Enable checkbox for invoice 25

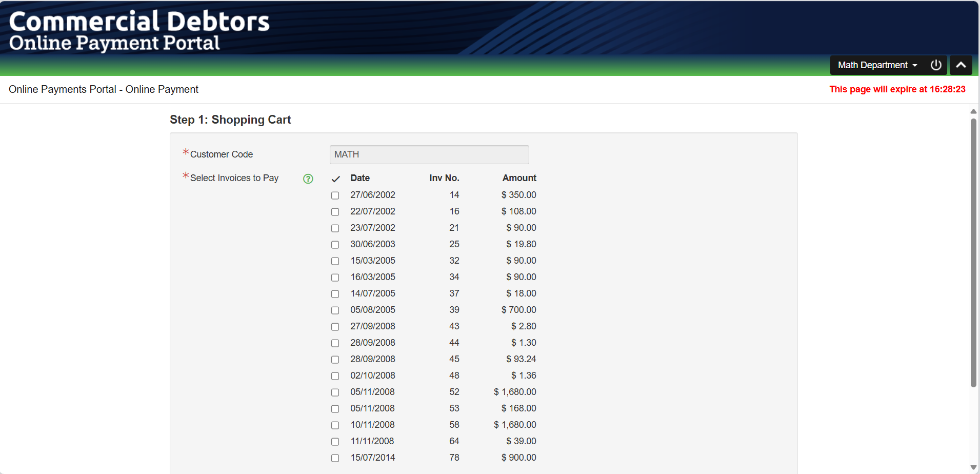(335, 245)
